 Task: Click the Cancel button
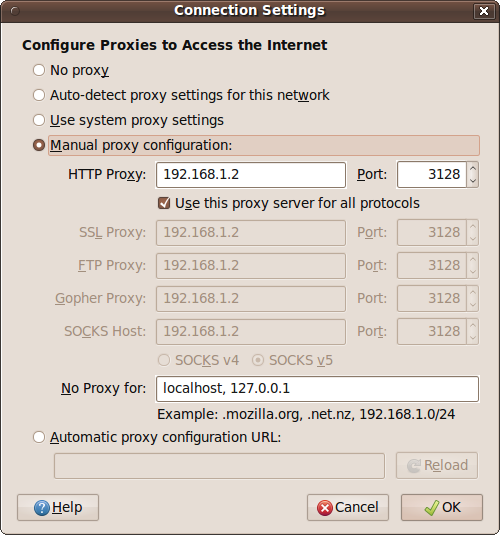point(348,507)
